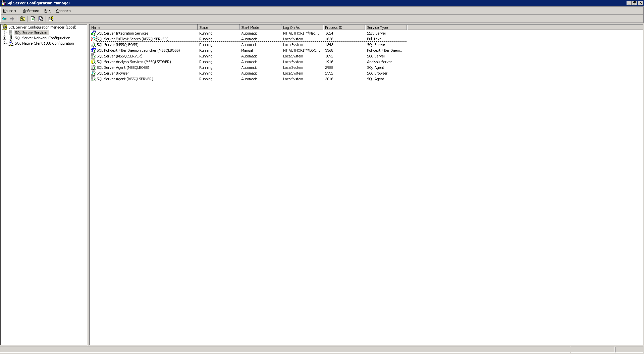Open the Справка menu

(63, 11)
